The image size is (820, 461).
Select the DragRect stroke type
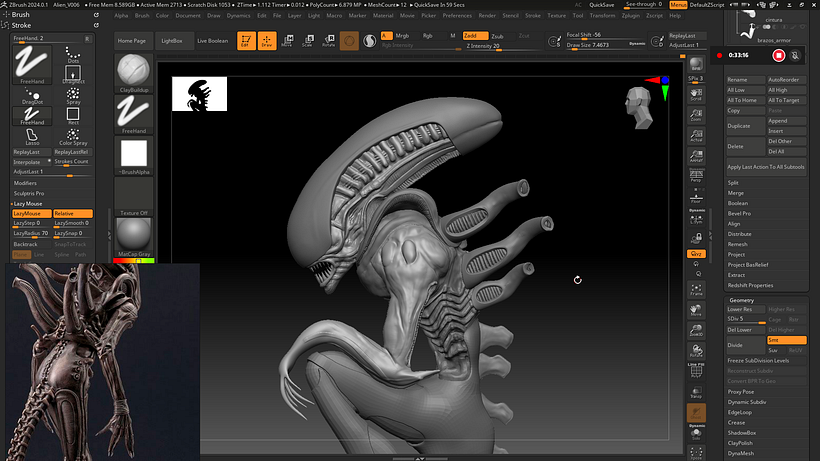(73, 75)
